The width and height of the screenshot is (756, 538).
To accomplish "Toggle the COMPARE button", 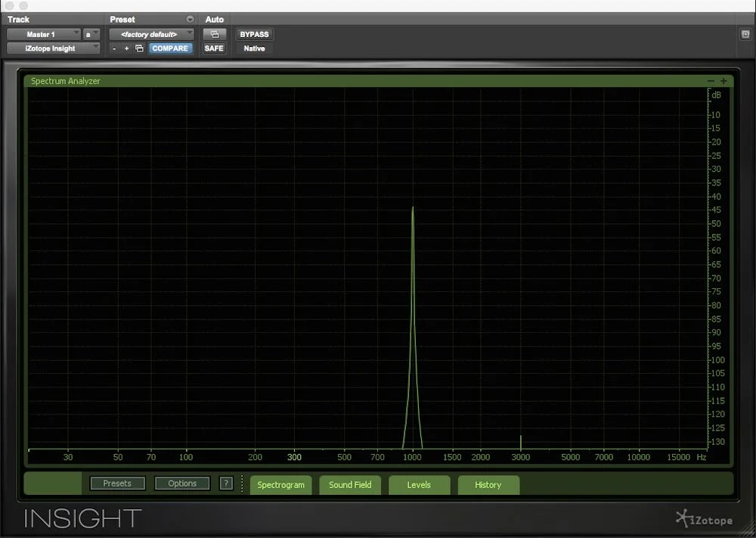I will (170, 48).
